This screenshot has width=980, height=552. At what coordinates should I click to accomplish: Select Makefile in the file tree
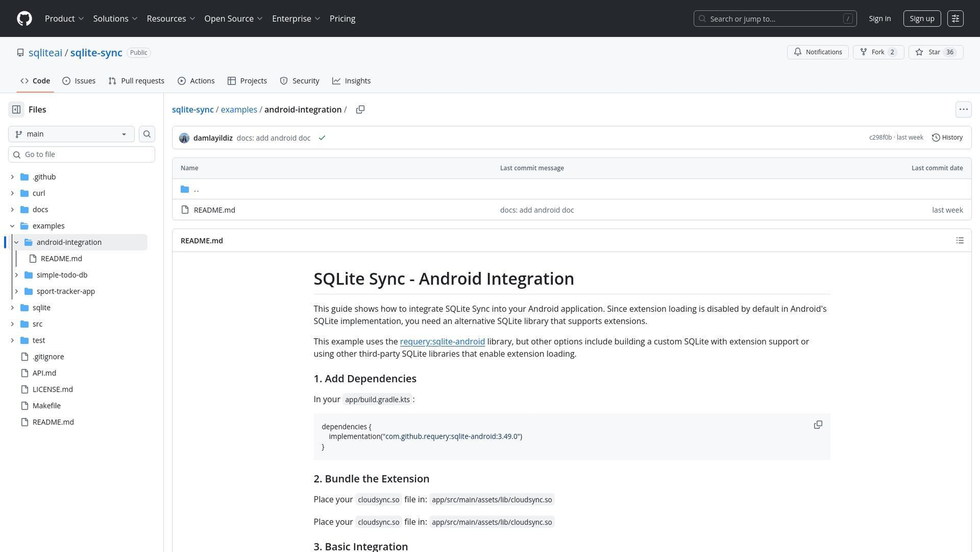[46, 406]
